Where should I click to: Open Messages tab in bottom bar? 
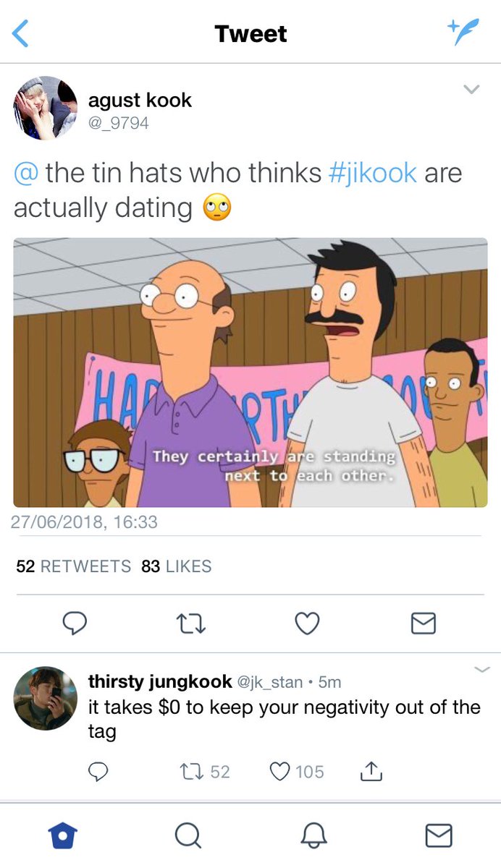[x=439, y=835]
